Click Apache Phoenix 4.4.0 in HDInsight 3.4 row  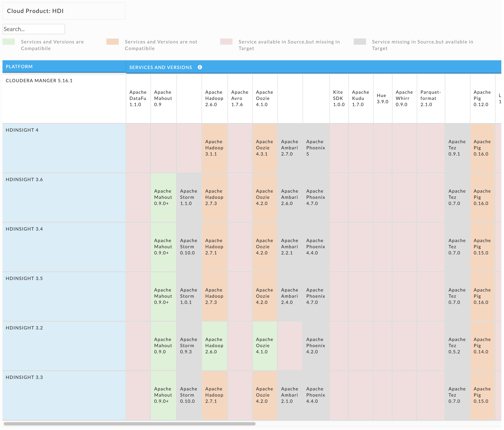point(316,247)
